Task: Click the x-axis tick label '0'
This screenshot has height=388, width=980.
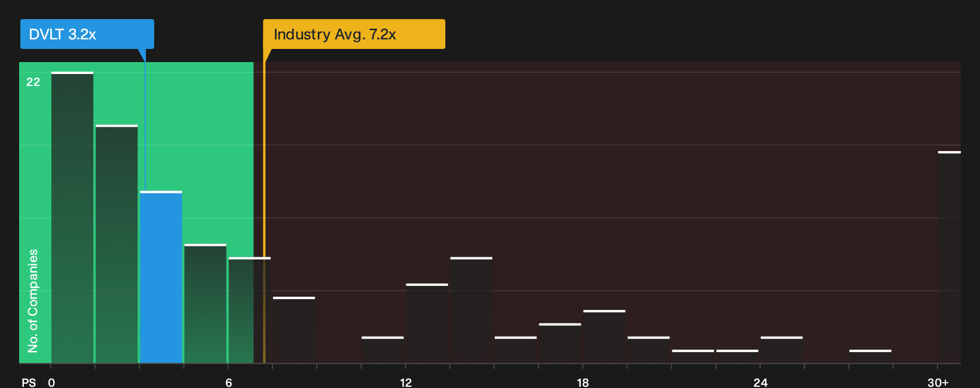Action: click(x=51, y=383)
